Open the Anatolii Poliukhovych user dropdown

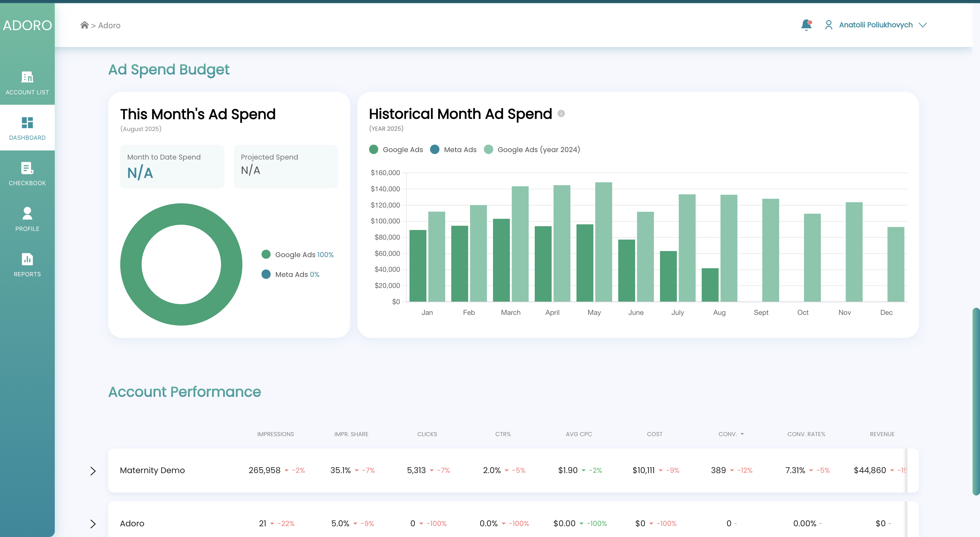(922, 25)
